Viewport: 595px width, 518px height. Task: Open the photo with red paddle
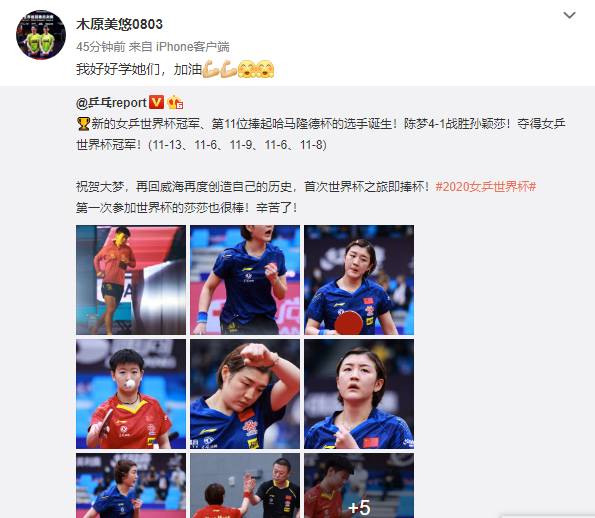point(359,280)
